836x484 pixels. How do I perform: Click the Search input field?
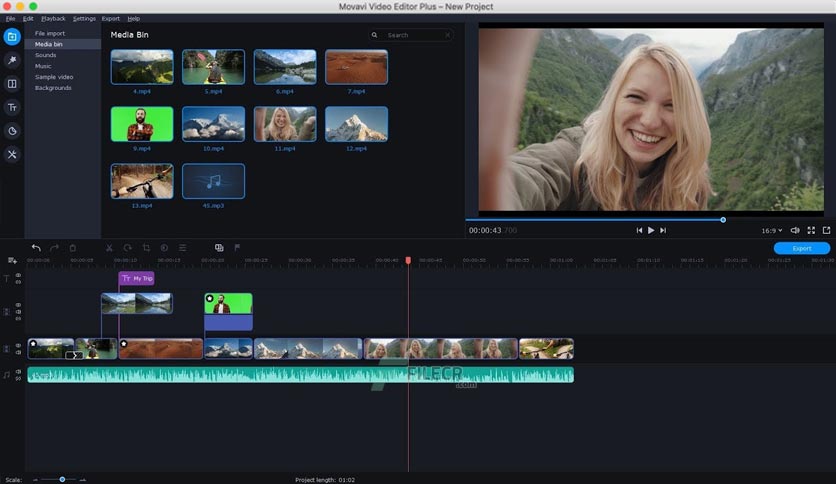click(x=411, y=35)
